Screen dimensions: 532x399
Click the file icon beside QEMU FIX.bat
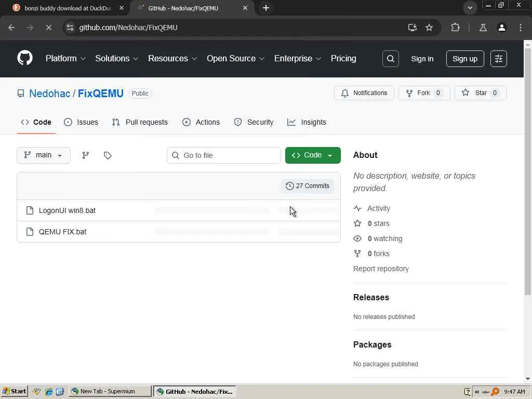[30, 232]
